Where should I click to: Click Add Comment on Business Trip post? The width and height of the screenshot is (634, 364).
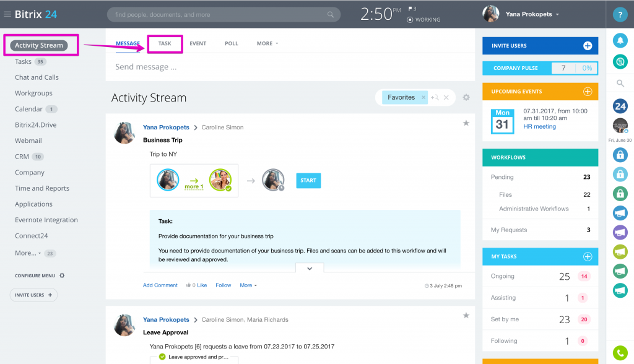click(x=160, y=285)
